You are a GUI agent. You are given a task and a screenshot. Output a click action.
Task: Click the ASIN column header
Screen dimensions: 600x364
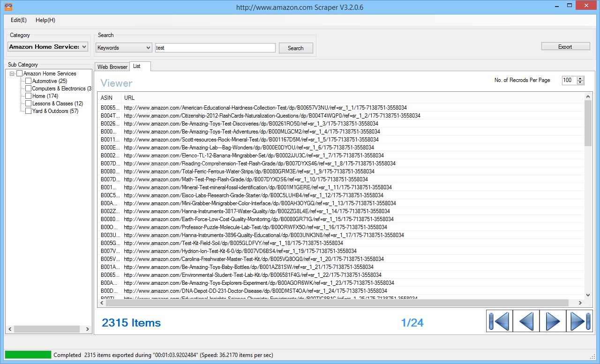110,98
